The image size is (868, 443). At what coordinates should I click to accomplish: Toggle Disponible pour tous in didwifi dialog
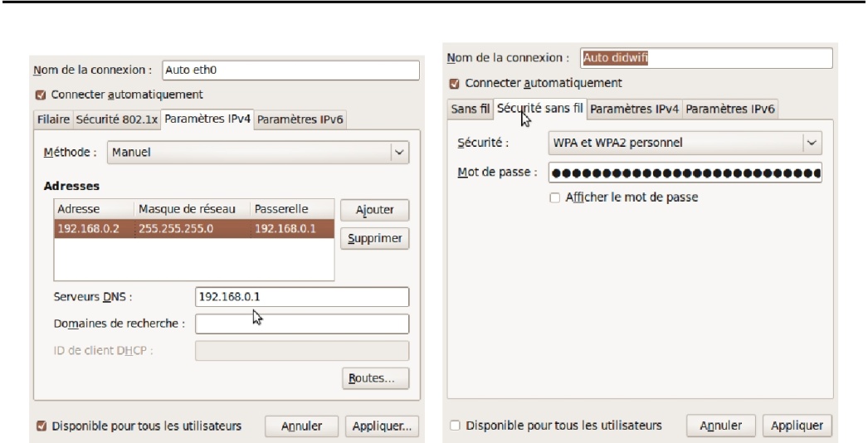tap(454, 426)
